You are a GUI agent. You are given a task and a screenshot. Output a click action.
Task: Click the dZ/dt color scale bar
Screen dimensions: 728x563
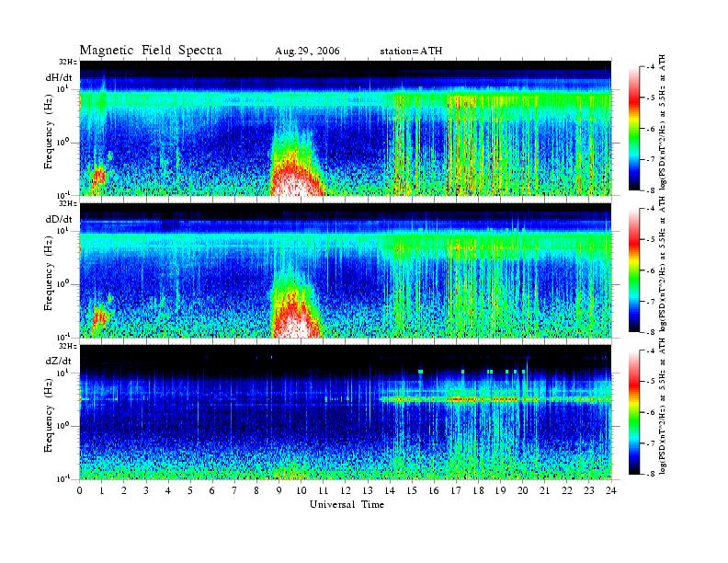tap(634, 412)
